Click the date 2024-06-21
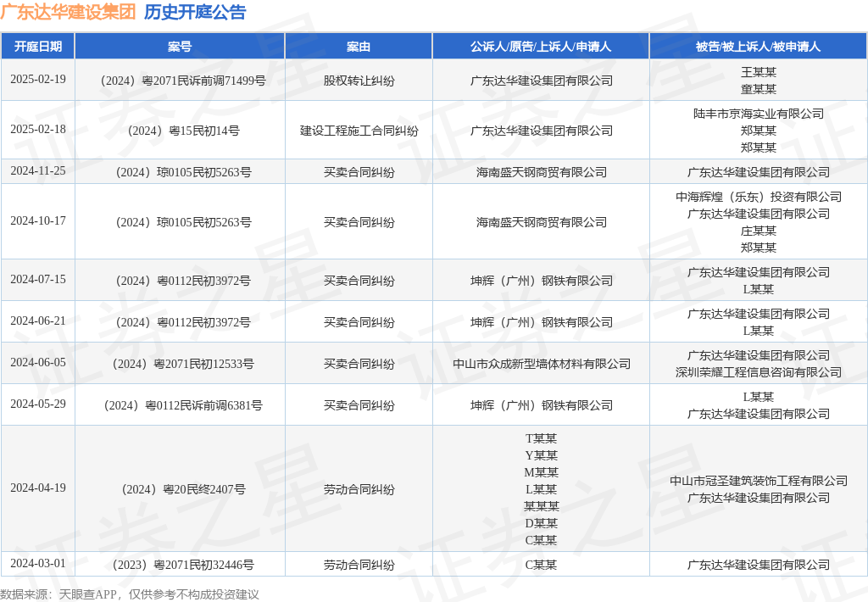Image resolution: width=868 pixels, height=602 pixels. [37, 321]
